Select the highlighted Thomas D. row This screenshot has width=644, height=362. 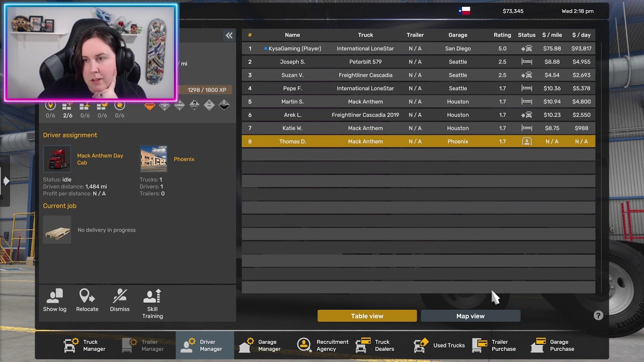coord(418,141)
